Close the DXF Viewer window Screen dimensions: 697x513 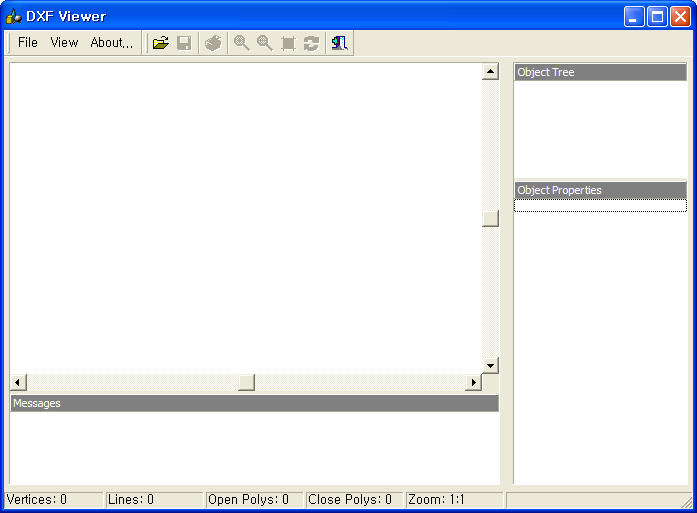click(x=680, y=17)
